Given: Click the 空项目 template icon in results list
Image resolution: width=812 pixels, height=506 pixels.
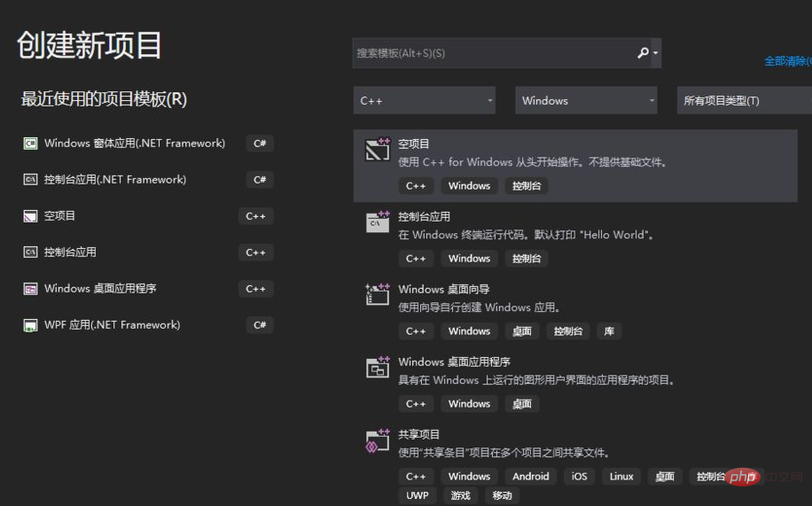Looking at the screenshot, I should 377,150.
